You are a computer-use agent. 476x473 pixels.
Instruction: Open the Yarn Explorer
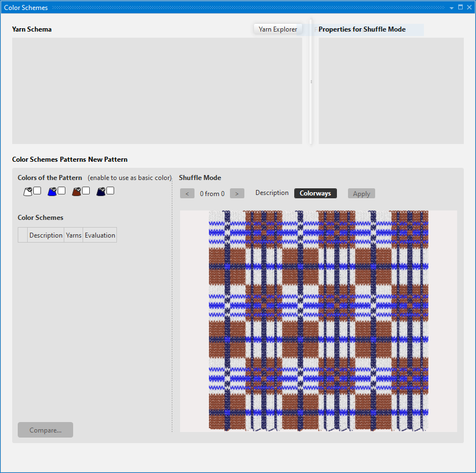point(278,29)
